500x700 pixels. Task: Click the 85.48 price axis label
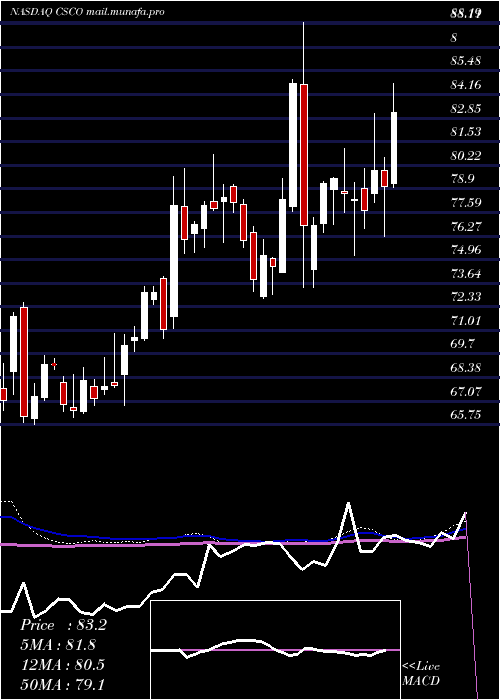tap(466, 61)
